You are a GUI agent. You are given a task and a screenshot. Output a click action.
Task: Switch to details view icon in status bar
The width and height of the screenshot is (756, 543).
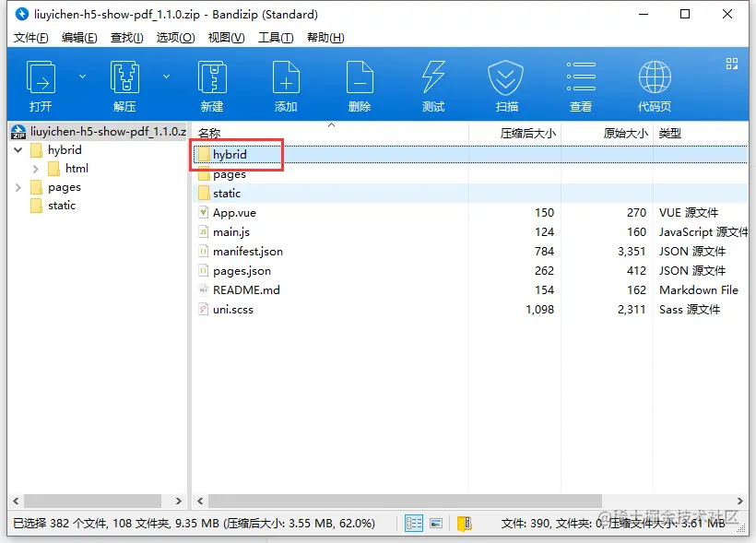tap(414, 524)
